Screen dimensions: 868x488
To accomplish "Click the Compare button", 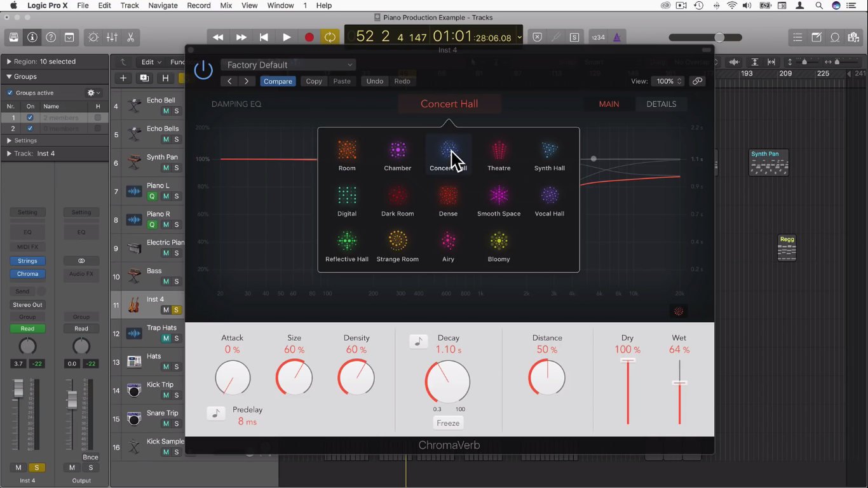I will click(278, 81).
